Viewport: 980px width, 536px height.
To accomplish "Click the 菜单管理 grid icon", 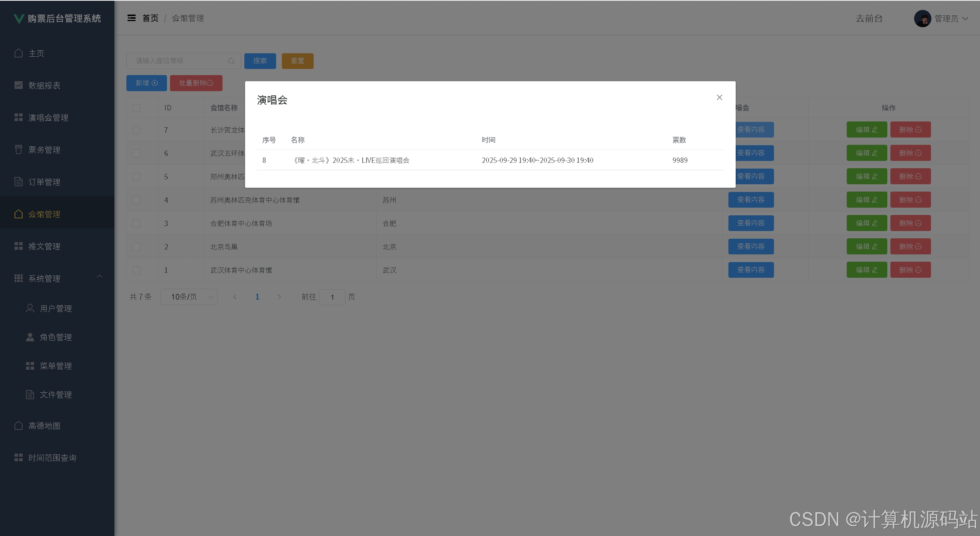I will (x=30, y=366).
